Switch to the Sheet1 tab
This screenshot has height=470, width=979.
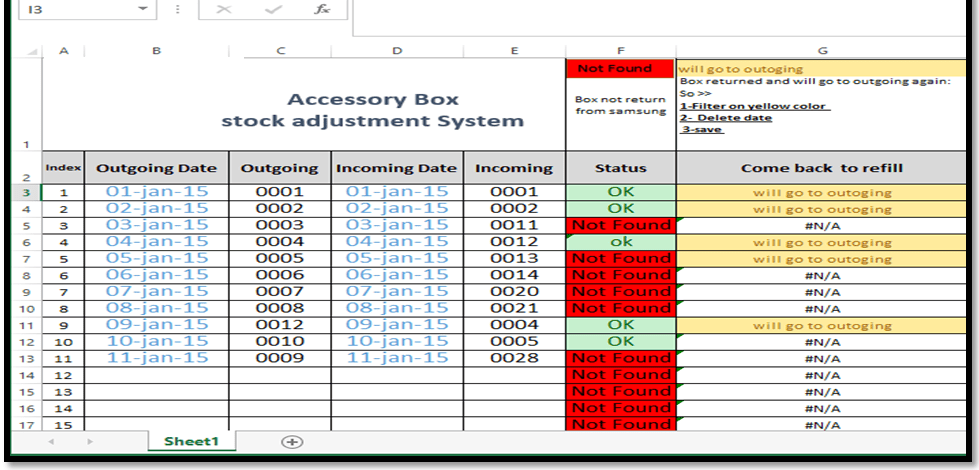[x=191, y=441]
